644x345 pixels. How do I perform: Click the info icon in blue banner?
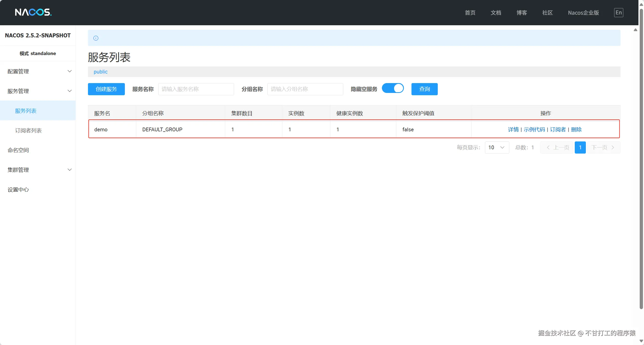96,38
